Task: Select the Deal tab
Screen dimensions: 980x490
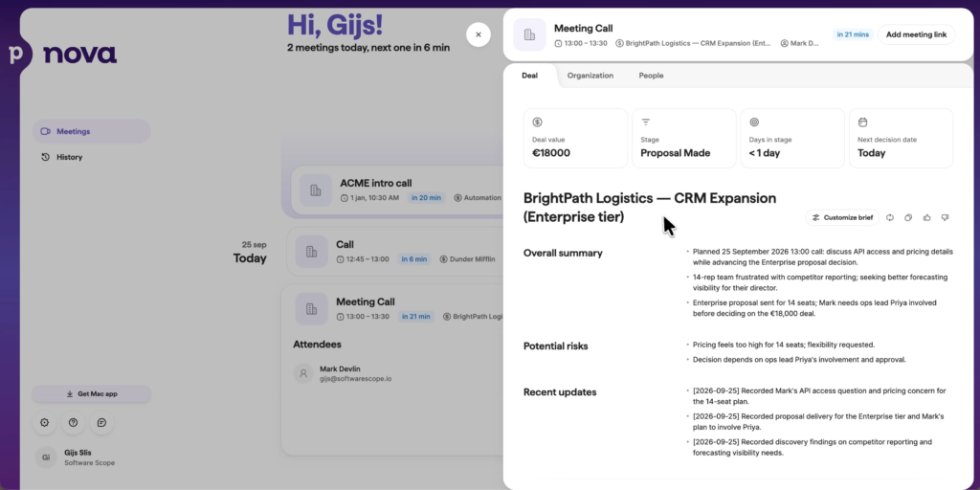Action: tap(529, 76)
